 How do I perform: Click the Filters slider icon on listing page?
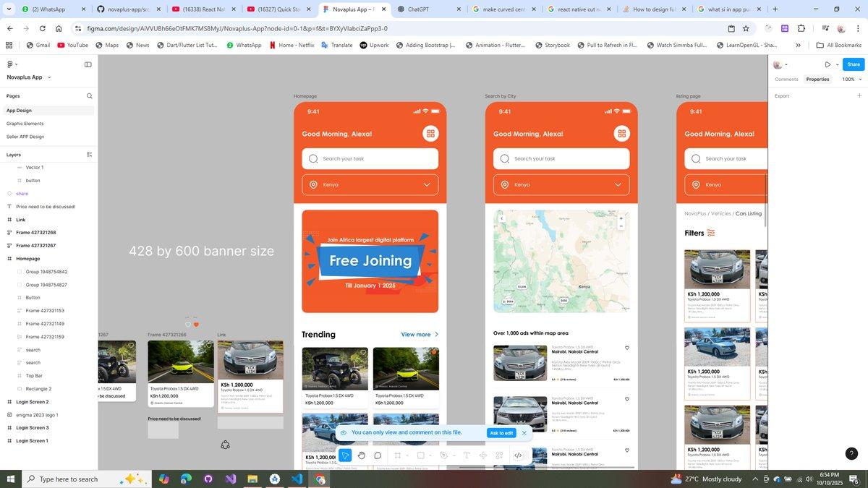pos(711,233)
